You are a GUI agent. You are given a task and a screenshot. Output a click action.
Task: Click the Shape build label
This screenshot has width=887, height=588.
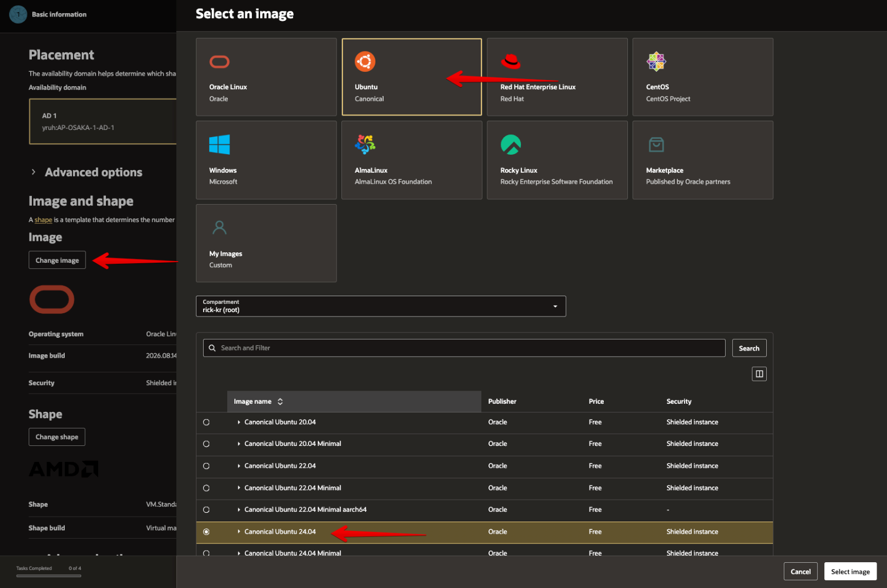47,528
